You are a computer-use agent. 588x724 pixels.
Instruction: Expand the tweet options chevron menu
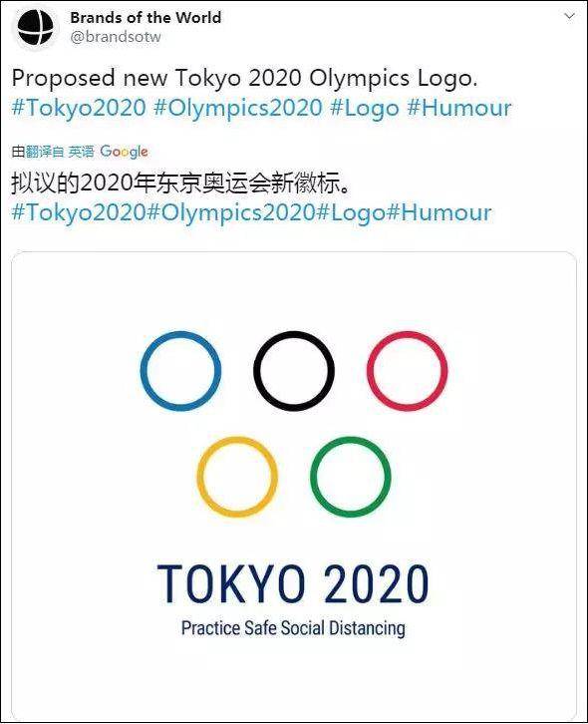tap(569, 16)
